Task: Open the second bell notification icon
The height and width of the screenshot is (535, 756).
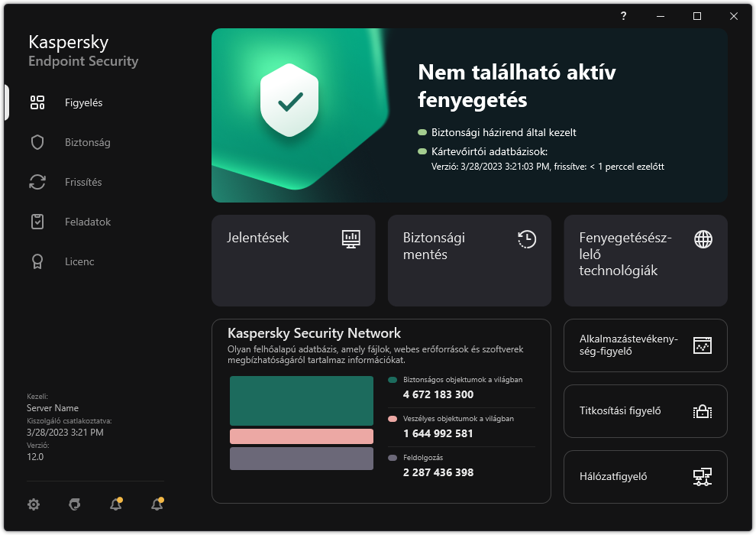Action: click(x=157, y=504)
